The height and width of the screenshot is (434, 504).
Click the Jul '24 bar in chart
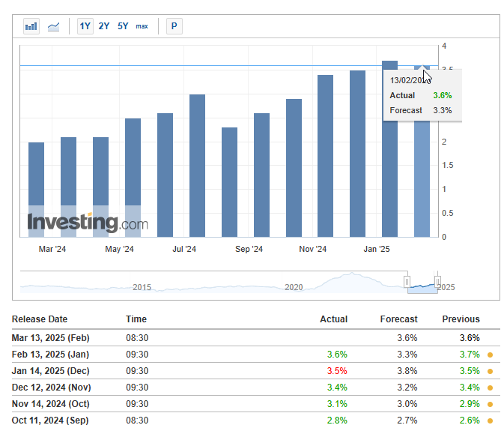(197, 166)
